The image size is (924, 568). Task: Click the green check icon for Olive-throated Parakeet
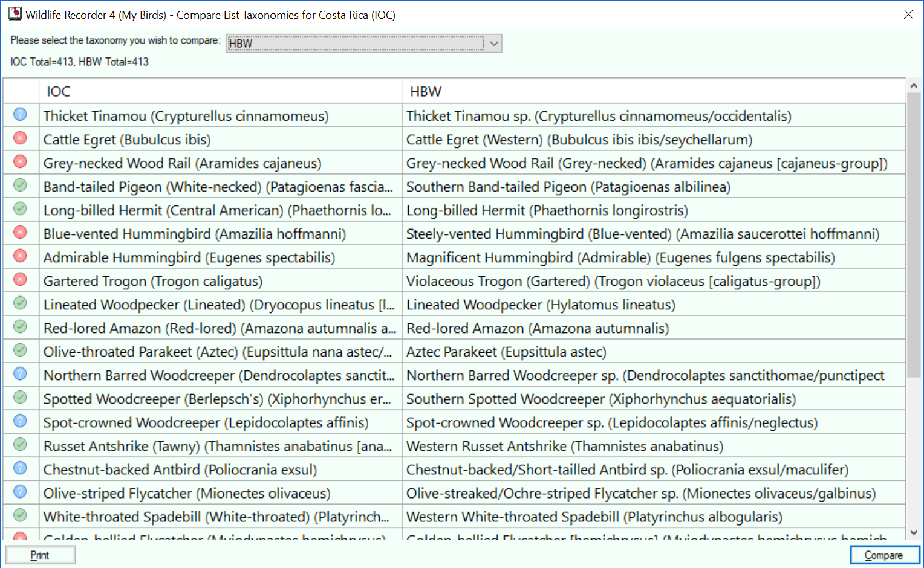point(20,350)
